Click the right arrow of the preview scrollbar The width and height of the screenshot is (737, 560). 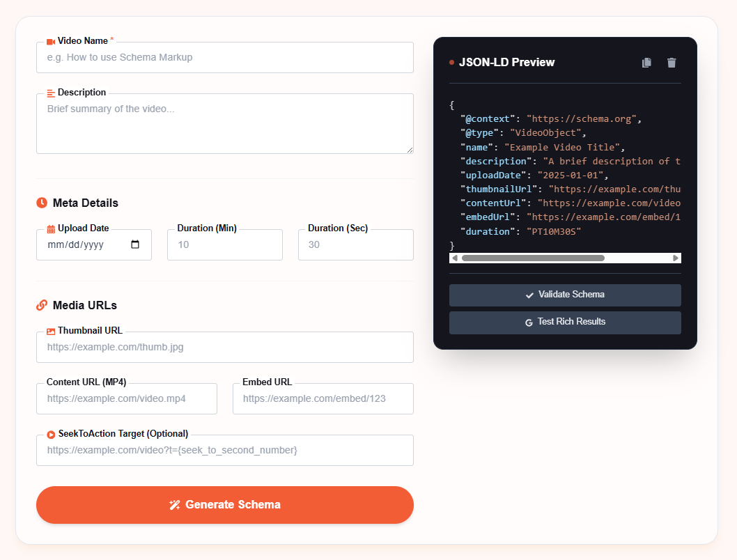675,258
